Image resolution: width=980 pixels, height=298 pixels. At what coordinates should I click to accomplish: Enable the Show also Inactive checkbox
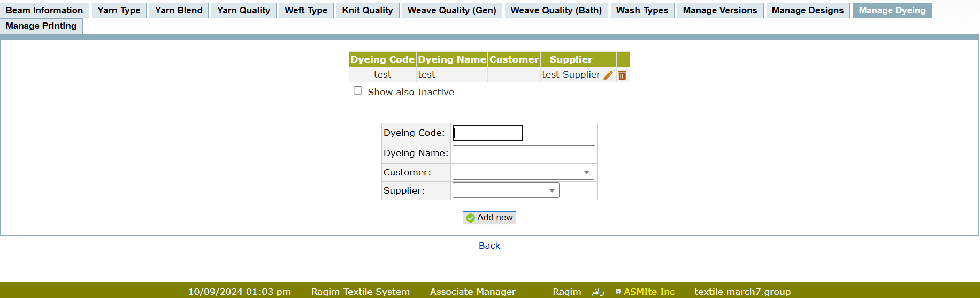[x=358, y=91]
